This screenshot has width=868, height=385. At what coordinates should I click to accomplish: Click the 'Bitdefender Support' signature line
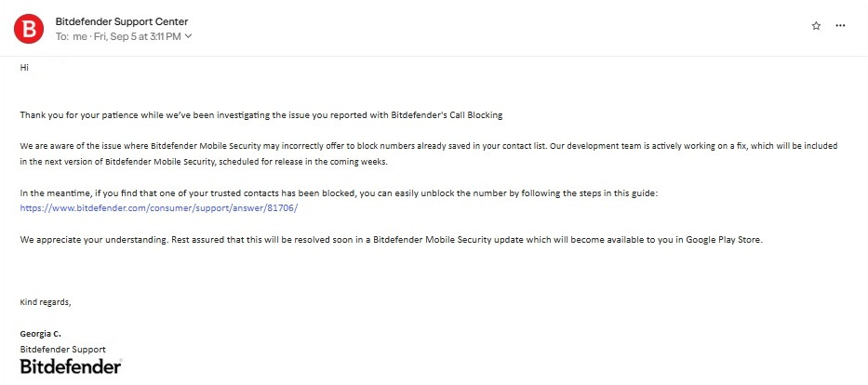tap(62, 350)
